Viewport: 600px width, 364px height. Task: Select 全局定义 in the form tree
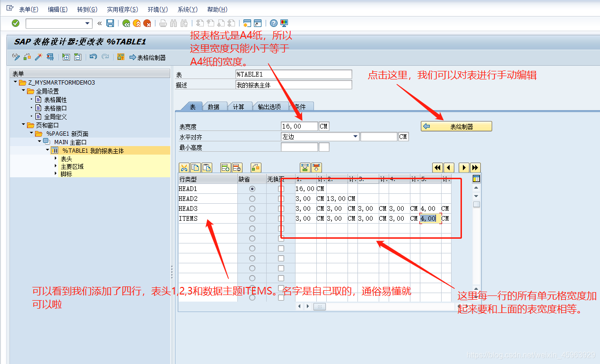pyautogui.click(x=55, y=116)
